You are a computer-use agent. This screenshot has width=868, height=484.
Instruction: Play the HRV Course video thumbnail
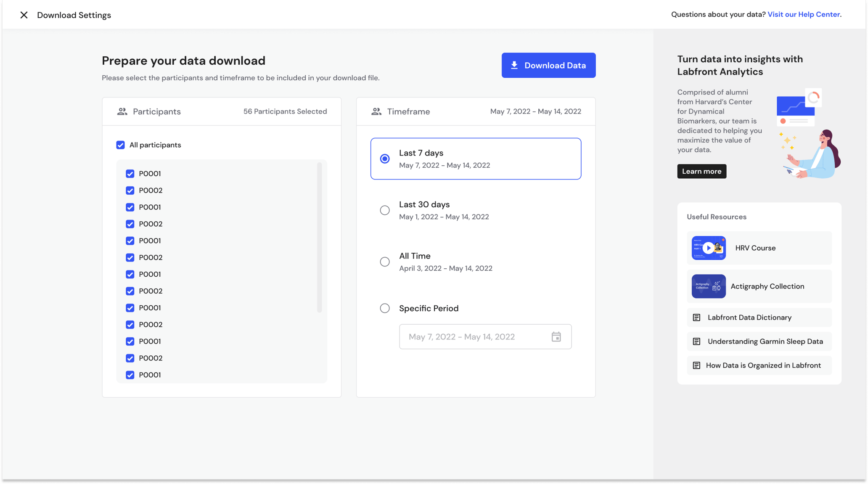click(x=708, y=248)
